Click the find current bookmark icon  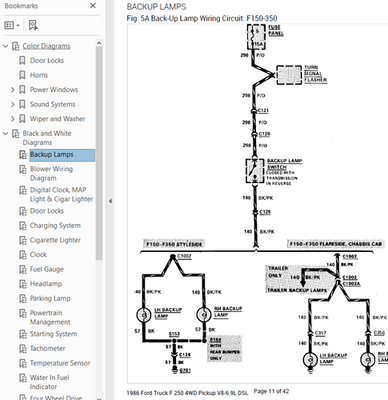33,25
